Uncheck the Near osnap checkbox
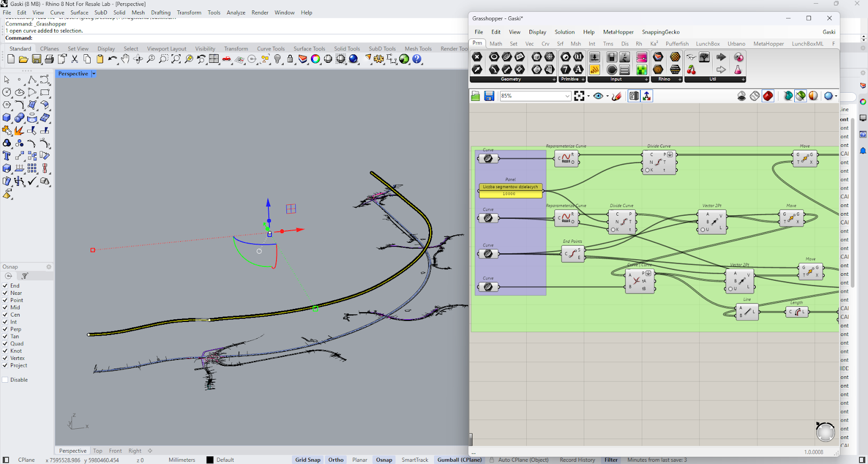The image size is (868, 464). pyautogui.click(x=5, y=293)
